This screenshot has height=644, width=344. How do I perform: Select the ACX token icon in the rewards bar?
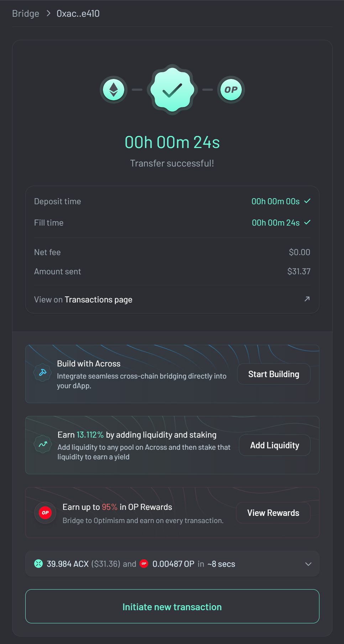[39, 564]
